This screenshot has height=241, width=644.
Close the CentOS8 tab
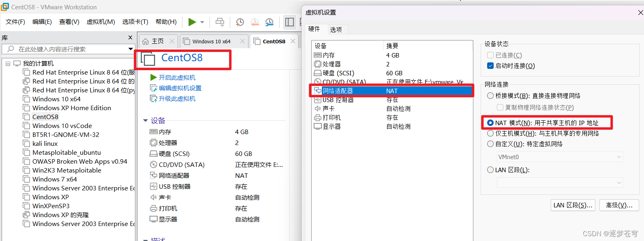[x=293, y=41]
